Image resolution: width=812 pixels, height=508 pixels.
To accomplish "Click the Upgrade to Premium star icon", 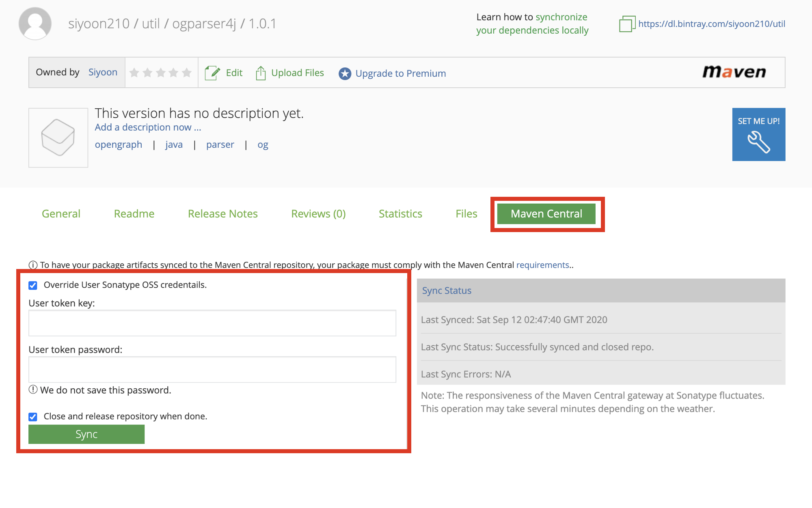I will 345,73.
